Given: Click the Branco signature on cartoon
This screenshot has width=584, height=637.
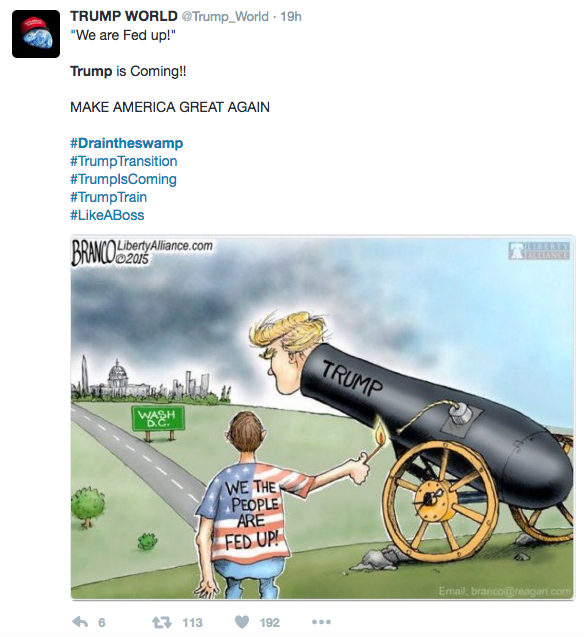Looking at the screenshot, I should coord(94,253).
